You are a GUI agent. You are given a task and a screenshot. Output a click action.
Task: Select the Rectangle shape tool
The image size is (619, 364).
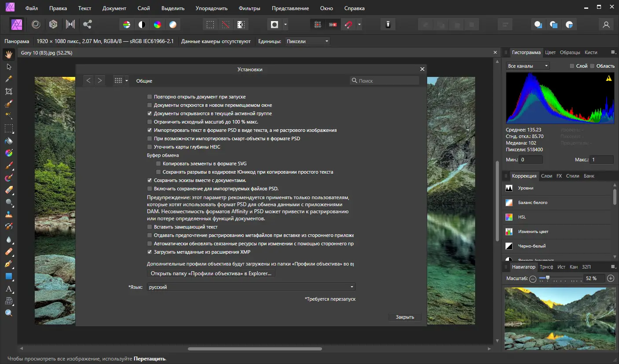[8, 277]
